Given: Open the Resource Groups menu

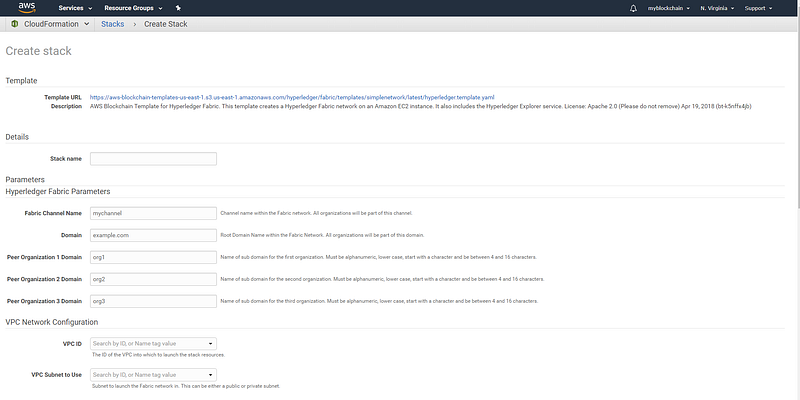Looking at the screenshot, I should tap(133, 8).
